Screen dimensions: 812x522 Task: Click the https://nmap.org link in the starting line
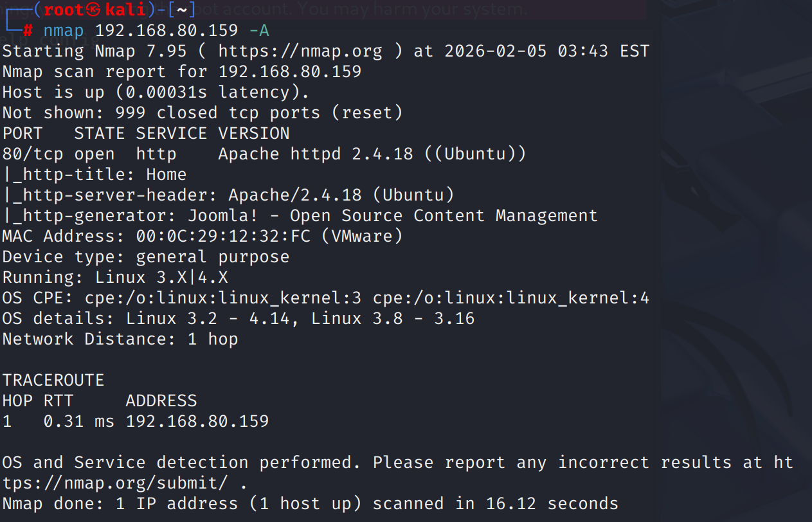pyautogui.click(x=300, y=51)
